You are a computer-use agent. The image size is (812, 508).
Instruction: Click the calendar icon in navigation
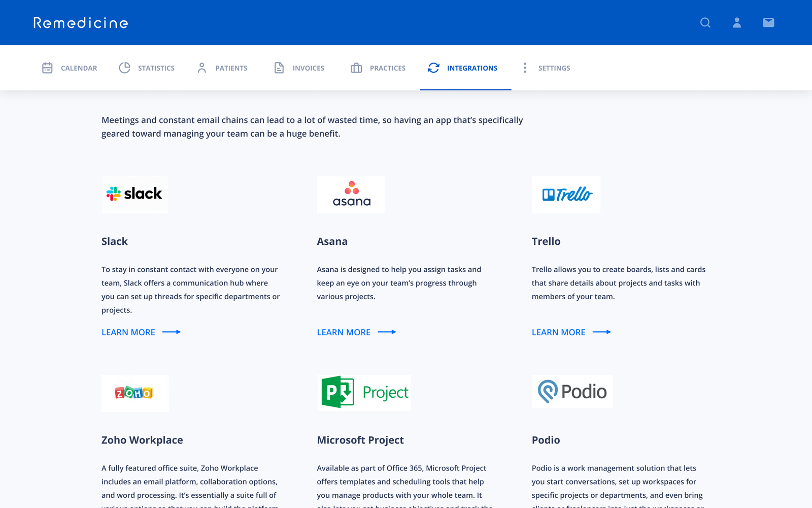47,68
